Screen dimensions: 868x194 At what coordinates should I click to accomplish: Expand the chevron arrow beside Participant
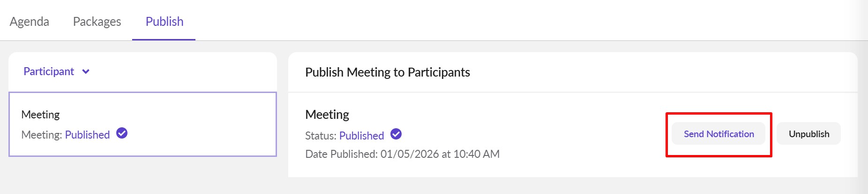(86, 72)
